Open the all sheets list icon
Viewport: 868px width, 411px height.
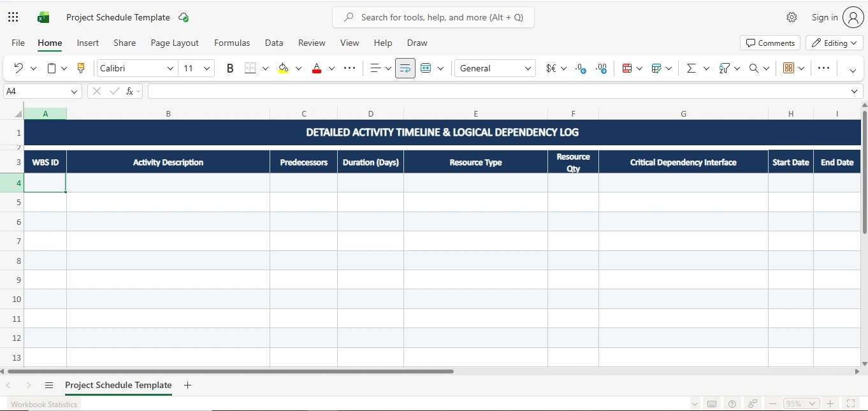click(x=49, y=385)
